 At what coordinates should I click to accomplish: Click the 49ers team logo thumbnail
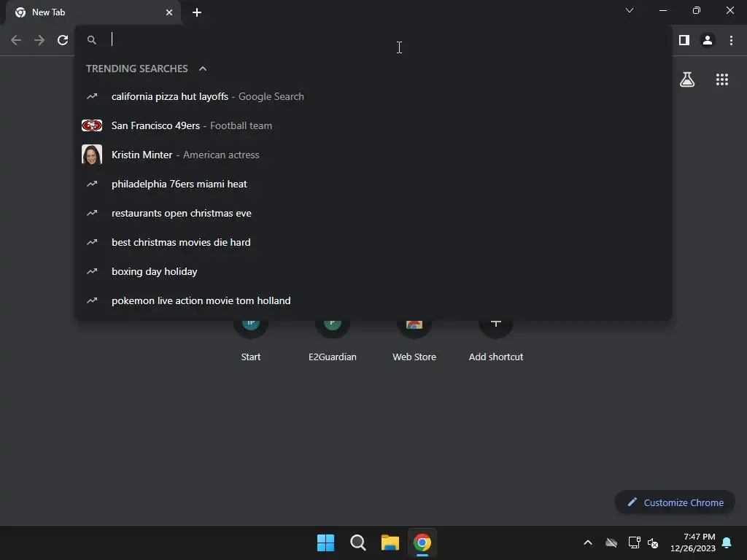92,125
